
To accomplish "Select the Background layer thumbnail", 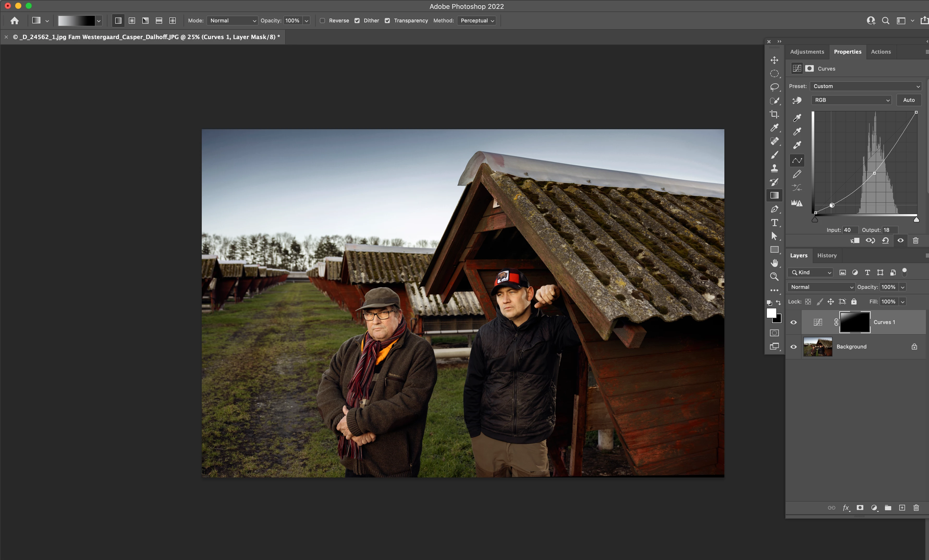I will 817,347.
